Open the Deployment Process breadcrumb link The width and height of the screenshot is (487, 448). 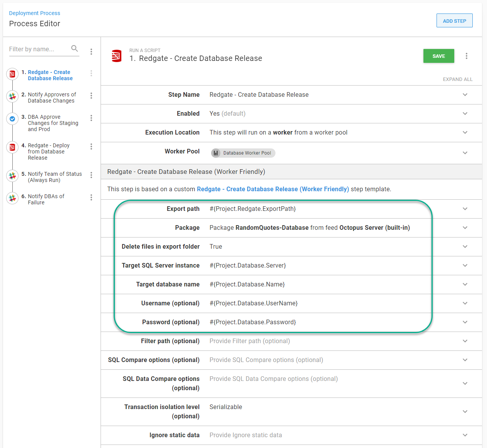[x=35, y=13]
